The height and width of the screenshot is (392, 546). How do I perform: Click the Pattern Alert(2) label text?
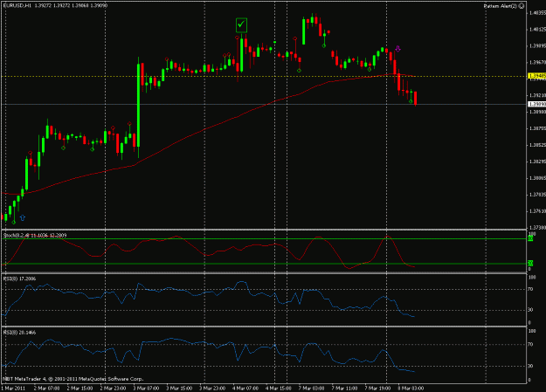point(501,6)
